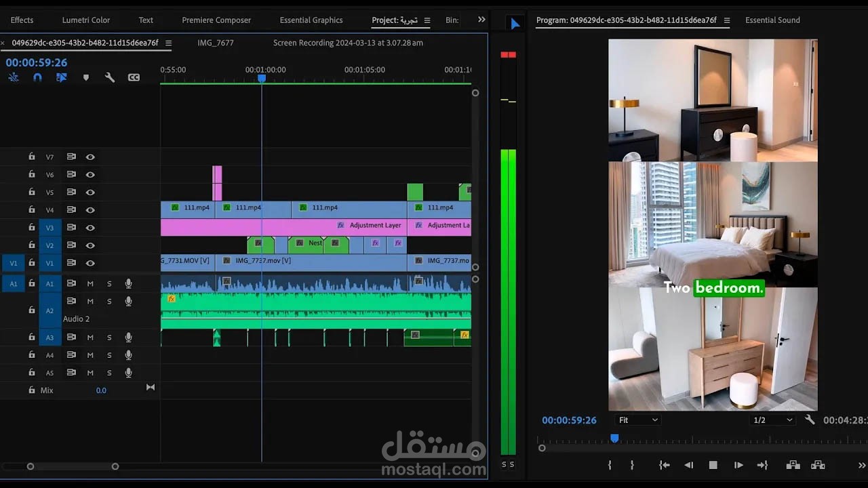The height and width of the screenshot is (488, 868).
Task: Go to Out point in Program monitor
Action: [762, 465]
